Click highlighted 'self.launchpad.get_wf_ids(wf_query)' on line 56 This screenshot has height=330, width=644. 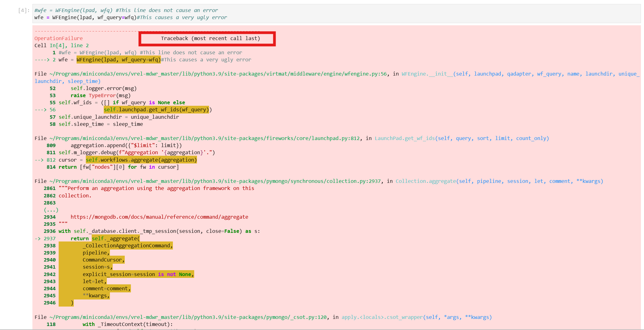click(157, 109)
